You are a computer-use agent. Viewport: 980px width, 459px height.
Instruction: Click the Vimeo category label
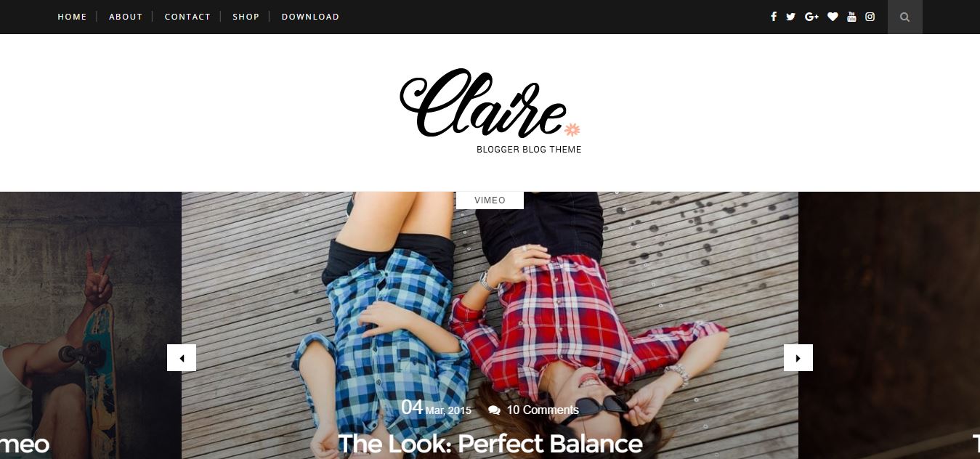(x=490, y=200)
